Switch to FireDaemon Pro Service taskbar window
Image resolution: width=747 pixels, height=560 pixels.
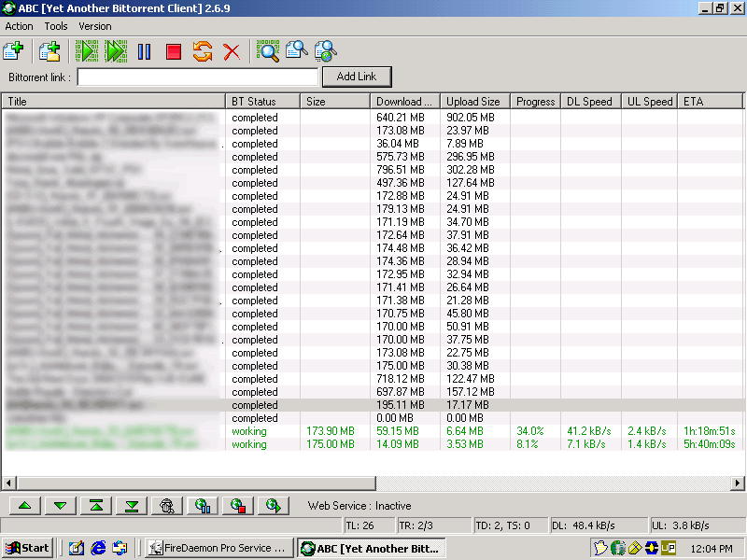pyautogui.click(x=218, y=548)
